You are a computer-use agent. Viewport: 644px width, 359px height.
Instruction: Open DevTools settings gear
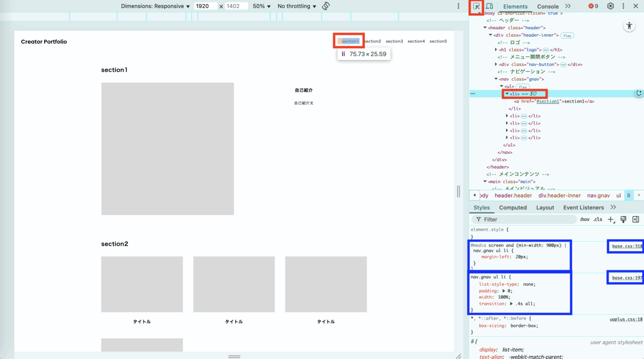pos(610,6)
